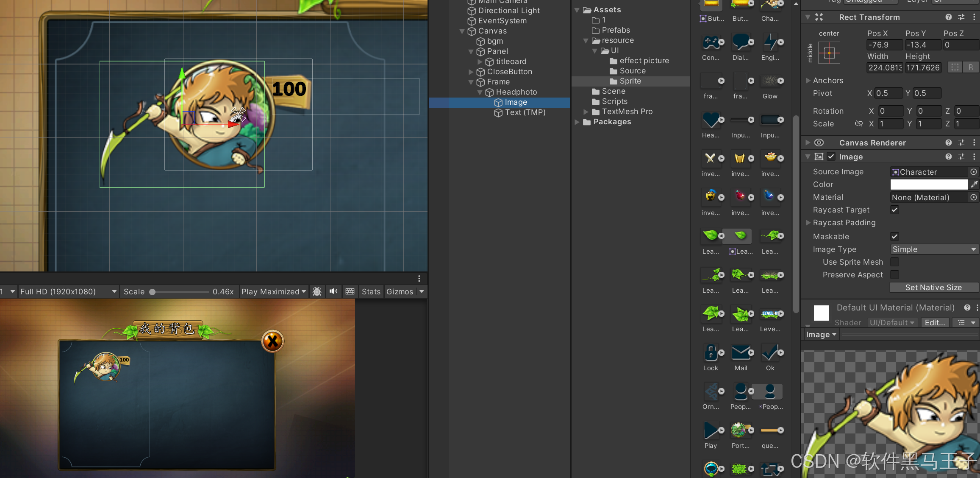Toggle Gizmos in Game view toolbar

(400, 292)
